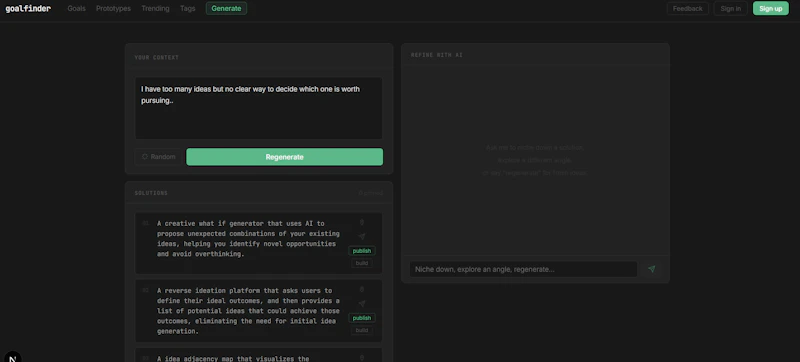
Task: Publish the reverse ideation platform solution
Action: click(x=362, y=318)
